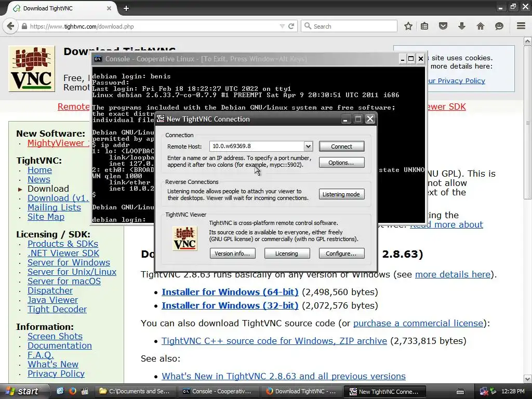Screen dimensions: 532x399
Task: Click the console window's title bar icon
Action: pyautogui.click(x=98, y=59)
